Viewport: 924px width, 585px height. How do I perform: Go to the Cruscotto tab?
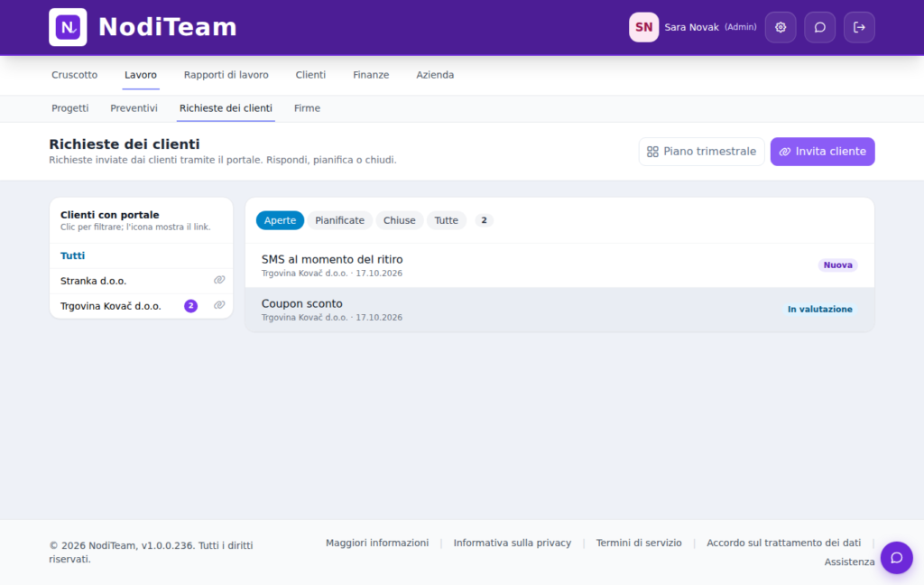(74, 75)
